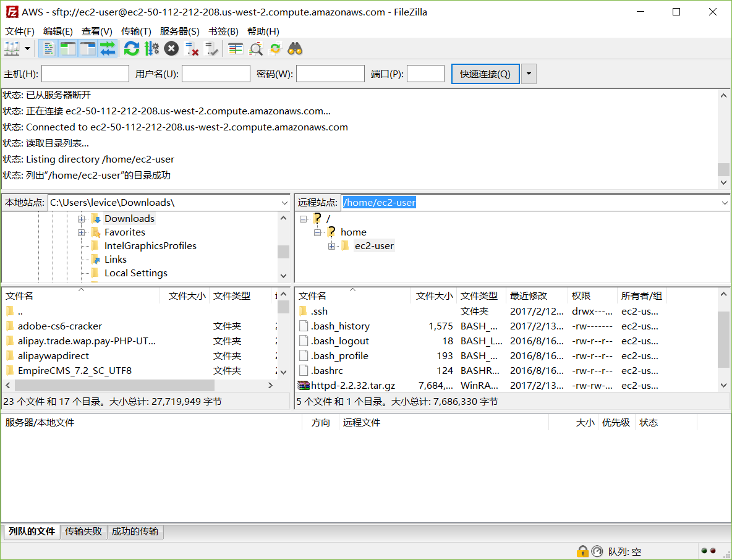Image resolution: width=732 pixels, height=560 pixels.
Task: Open the 服务器(S) menu
Action: 180,32
